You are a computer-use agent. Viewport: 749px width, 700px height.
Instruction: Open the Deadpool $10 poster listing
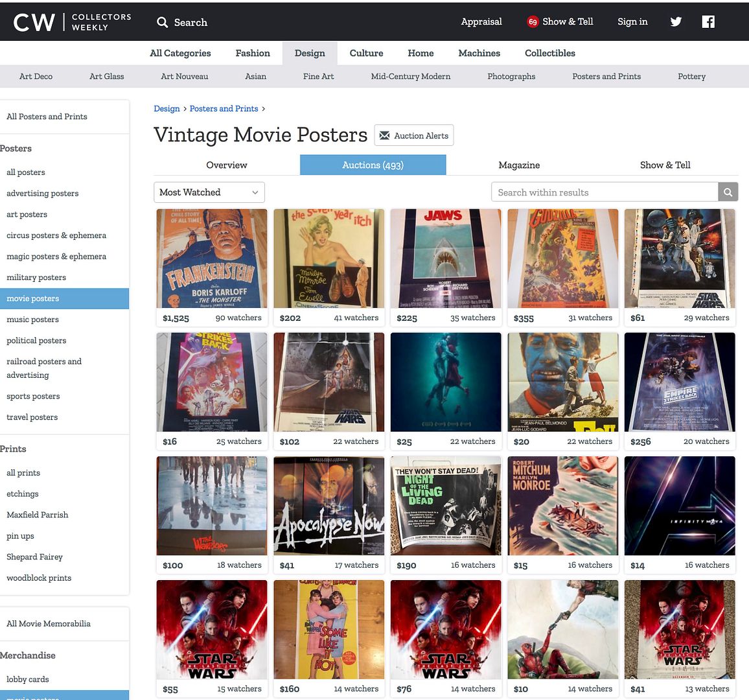[562, 639]
